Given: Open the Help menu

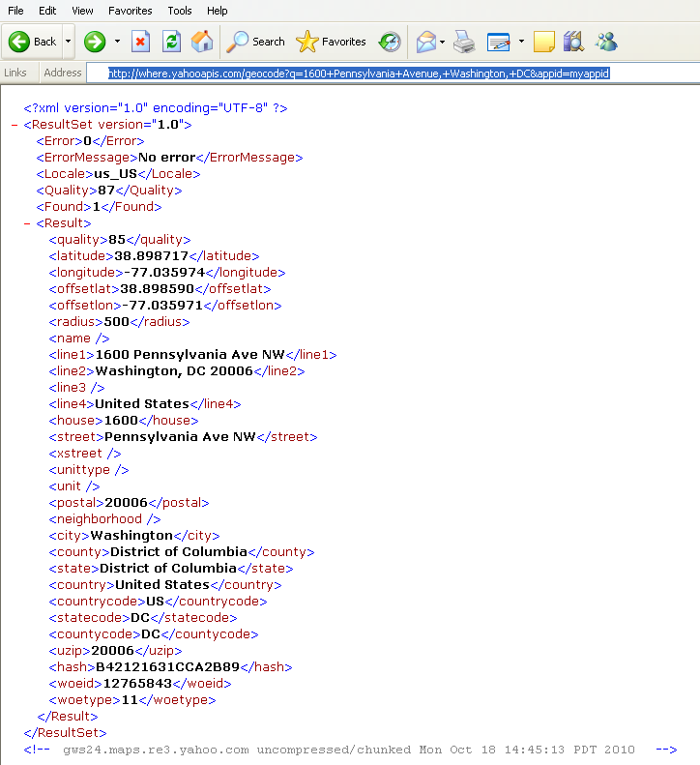Looking at the screenshot, I should (218, 11).
